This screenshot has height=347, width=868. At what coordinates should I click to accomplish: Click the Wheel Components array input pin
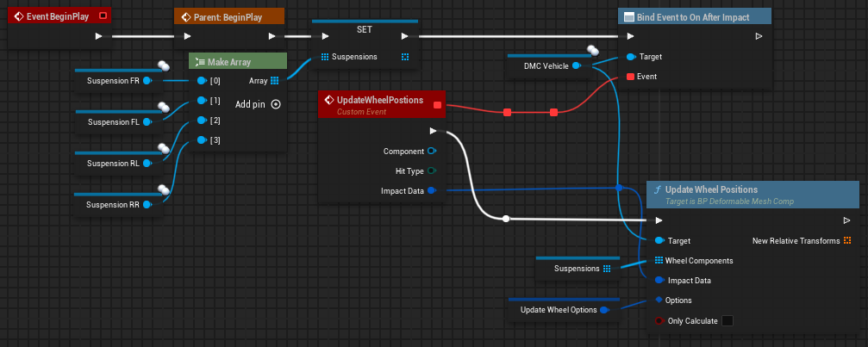[659, 261]
